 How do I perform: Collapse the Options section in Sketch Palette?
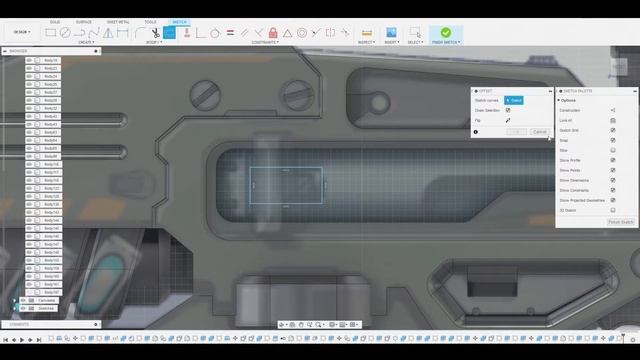(559, 100)
